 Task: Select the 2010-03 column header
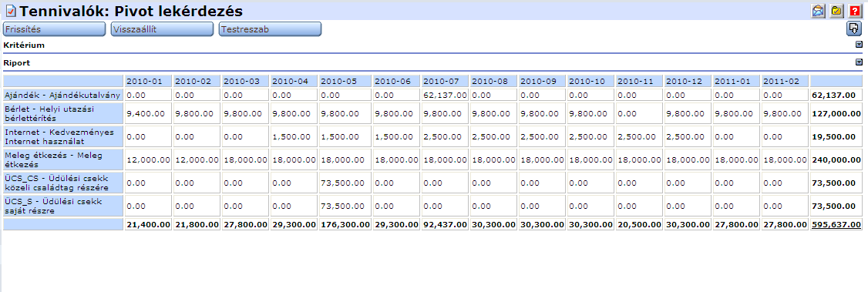tap(245, 82)
